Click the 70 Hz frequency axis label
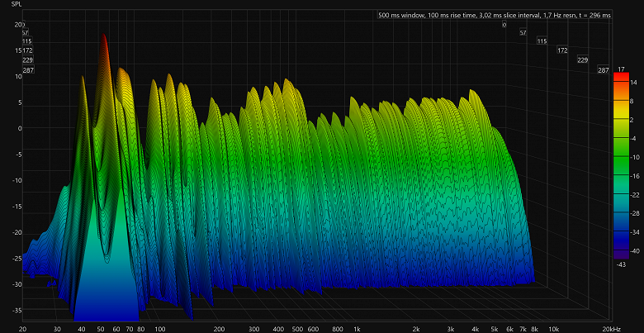644x333 pixels. tap(130, 329)
